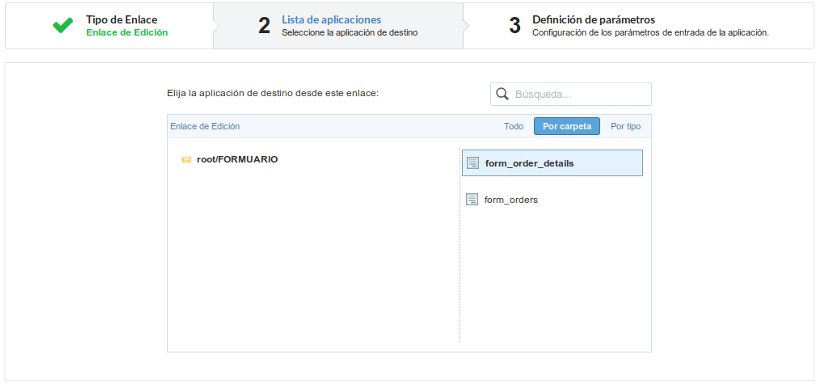Click 'Elija la aplicación de destino' label
818x384 pixels.
coord(272,93)
